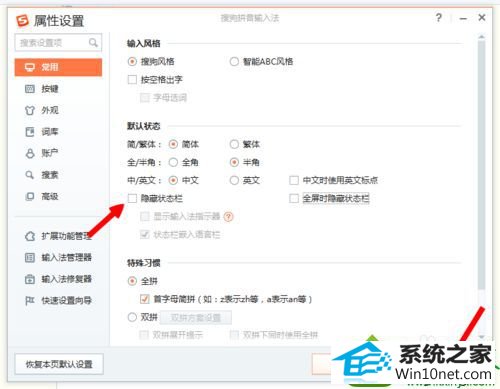Click the vertical scrollbar thumb
This screenshot has width=500, height=389.
(x=481, y=165)
